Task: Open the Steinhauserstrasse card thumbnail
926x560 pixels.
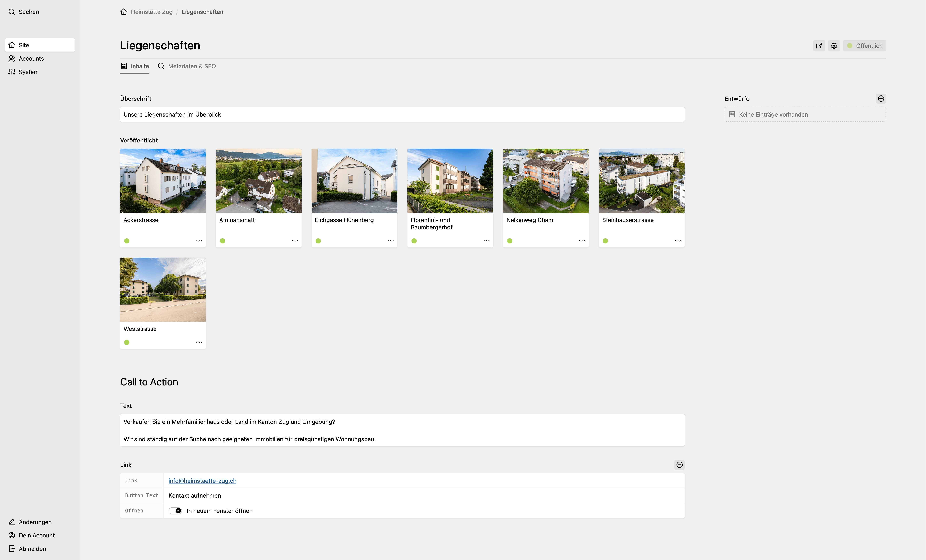Action: pos(642,181)
